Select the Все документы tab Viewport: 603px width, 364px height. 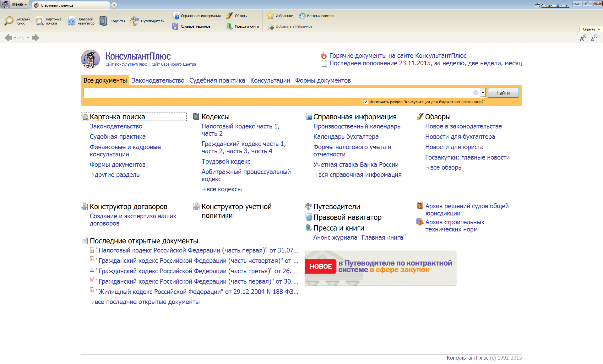pyautogui.click(x=105, y=80)
